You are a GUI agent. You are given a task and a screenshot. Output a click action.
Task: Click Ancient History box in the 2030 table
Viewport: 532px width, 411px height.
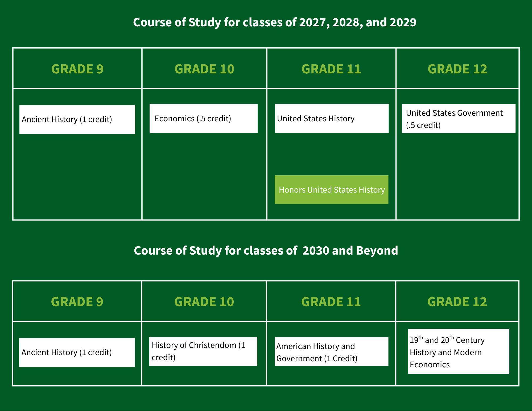click(x=77, y=352)
